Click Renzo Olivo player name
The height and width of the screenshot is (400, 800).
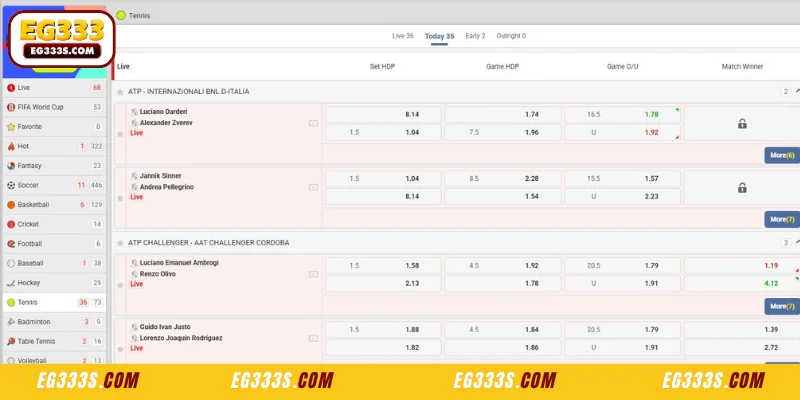pos(158,274)
